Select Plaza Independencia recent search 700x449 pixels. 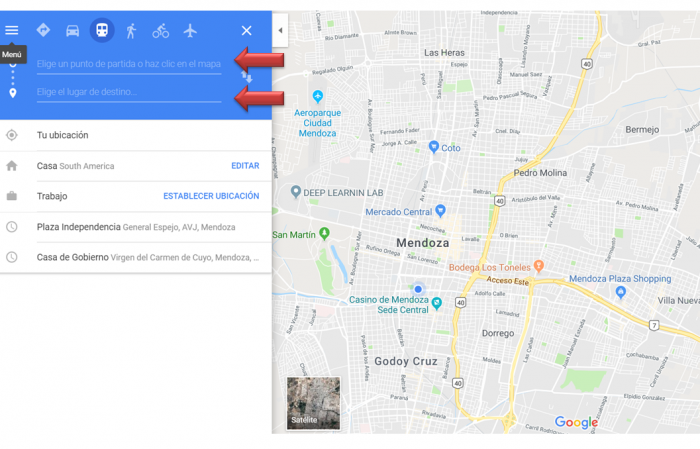[136, 227]
